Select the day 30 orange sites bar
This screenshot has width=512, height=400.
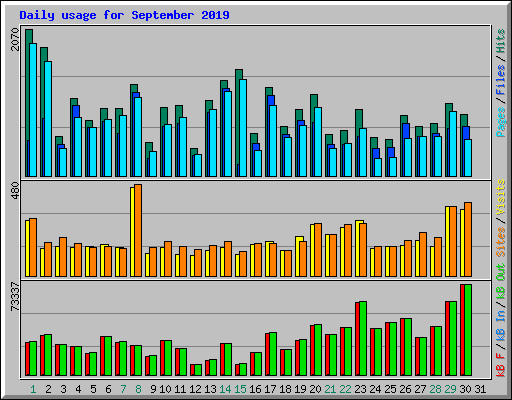468,240
